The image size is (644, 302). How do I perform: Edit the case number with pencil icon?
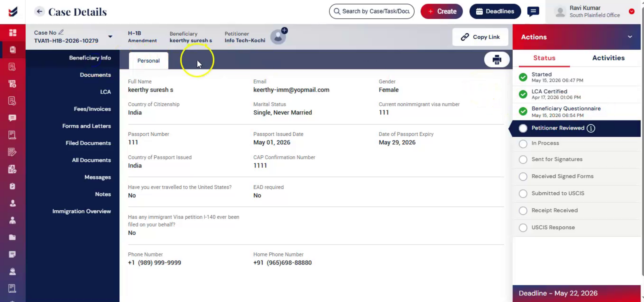(61, 32)
